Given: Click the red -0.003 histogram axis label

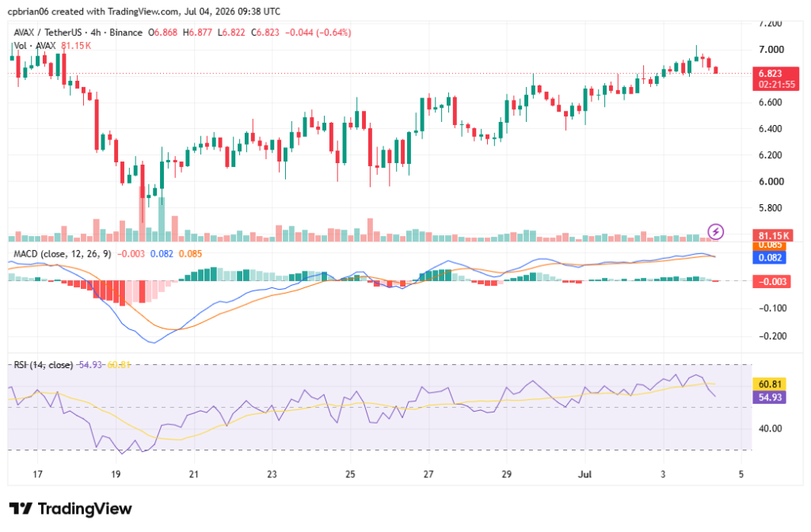Looking at the screenshot, I should [771, 282].
